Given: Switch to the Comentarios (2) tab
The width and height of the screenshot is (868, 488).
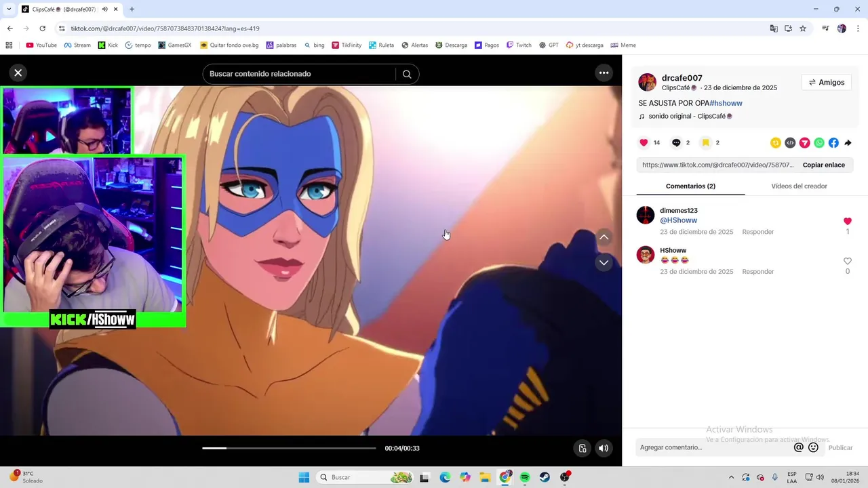Looking at the screenshot, I should [x=690, y=186].
